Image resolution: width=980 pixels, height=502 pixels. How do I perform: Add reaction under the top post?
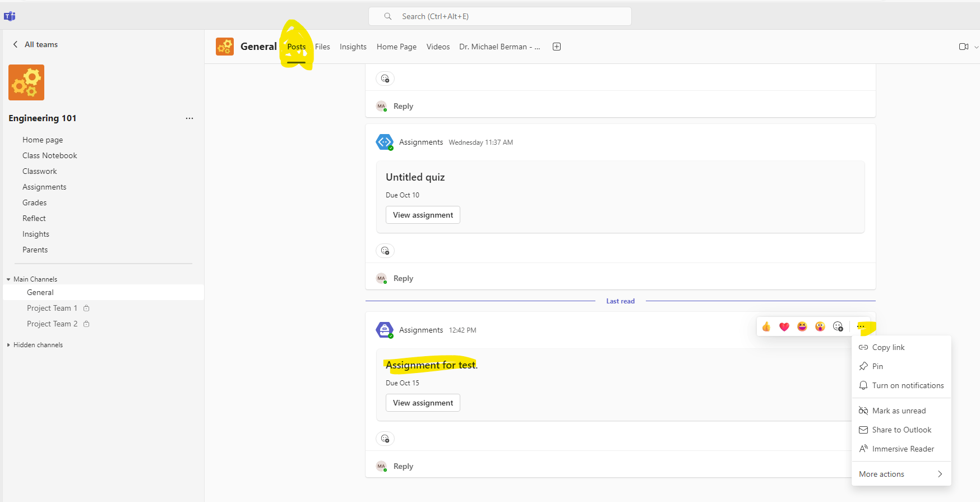point(385,79)
